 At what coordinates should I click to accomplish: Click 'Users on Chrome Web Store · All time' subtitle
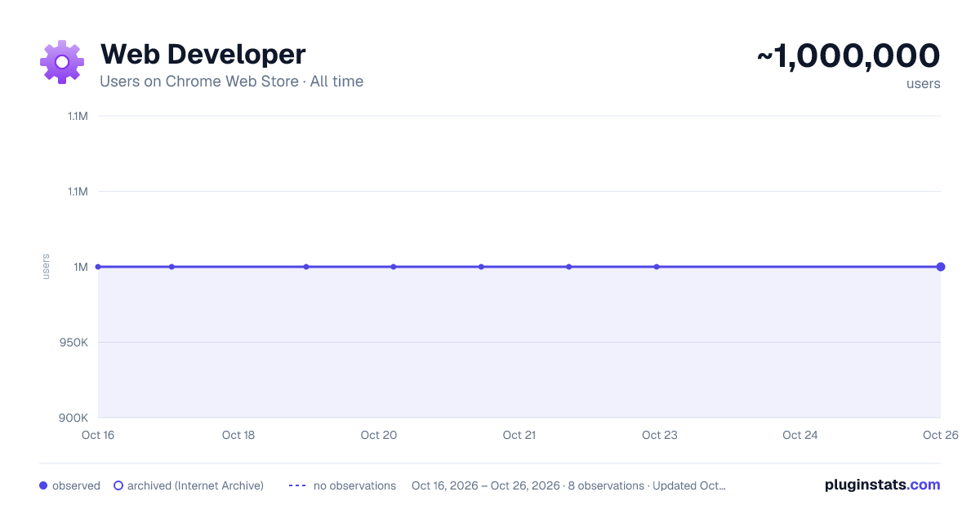tap(231, 82)
